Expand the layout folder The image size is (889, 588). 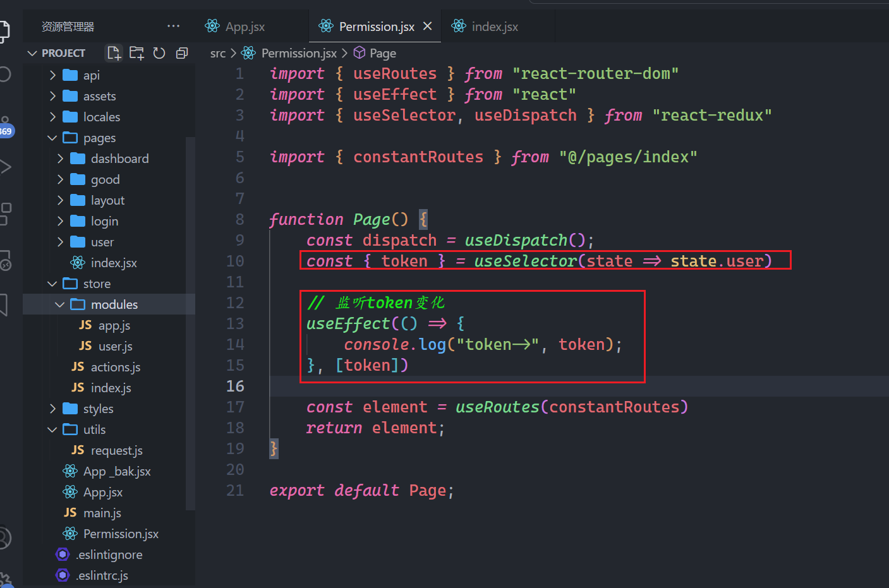(x=109, y=200)
